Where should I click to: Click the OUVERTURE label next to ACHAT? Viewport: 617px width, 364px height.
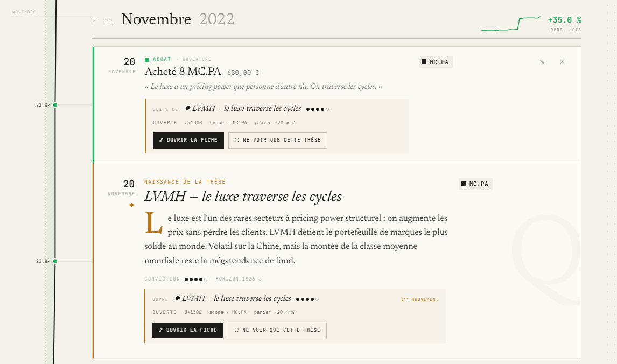197,59
